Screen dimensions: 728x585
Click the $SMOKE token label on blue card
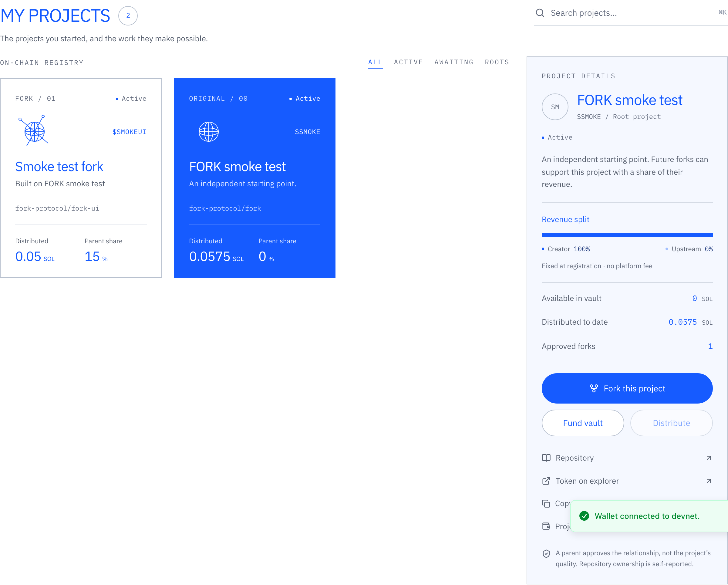[307, 132]
